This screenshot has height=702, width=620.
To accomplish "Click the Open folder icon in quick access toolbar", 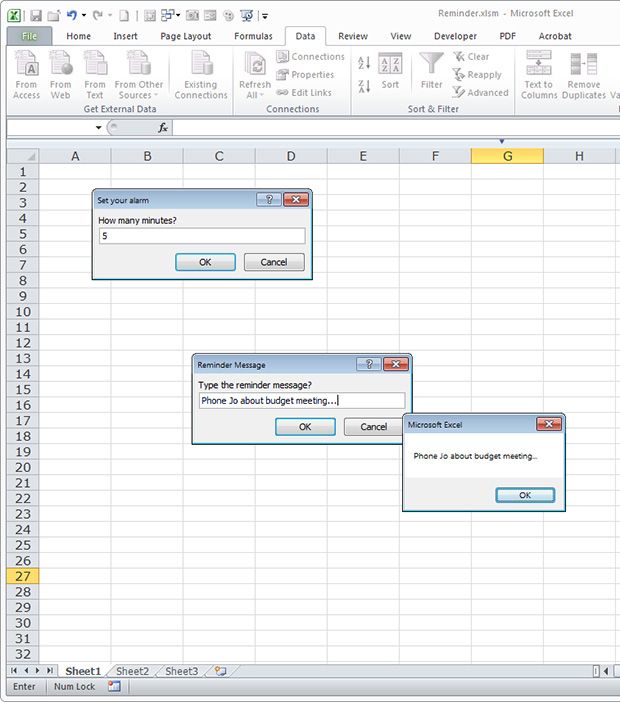I will 54,16.
